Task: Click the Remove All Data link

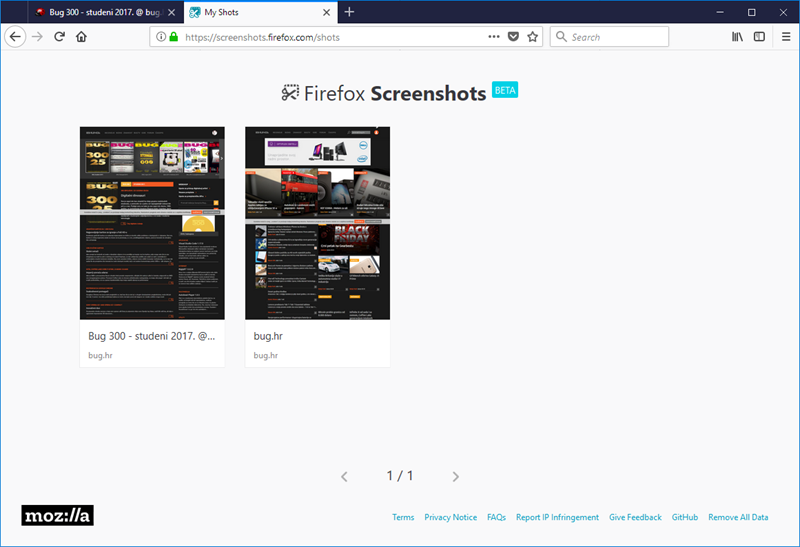Action: click(x=738, y=517)
